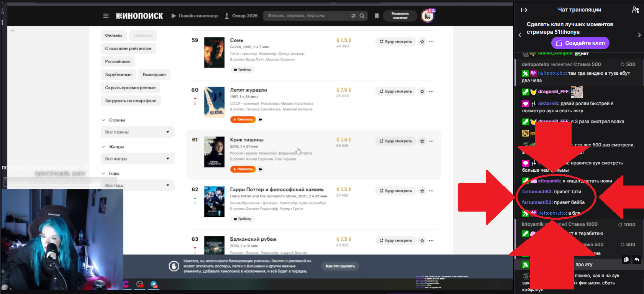
Task: Open the 'Оскар-2026' menu item
Action: pyautogui.click(x=241, y=16)
